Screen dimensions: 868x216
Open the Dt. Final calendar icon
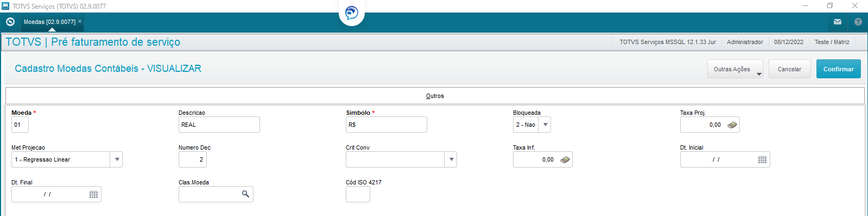pos(94,194)
